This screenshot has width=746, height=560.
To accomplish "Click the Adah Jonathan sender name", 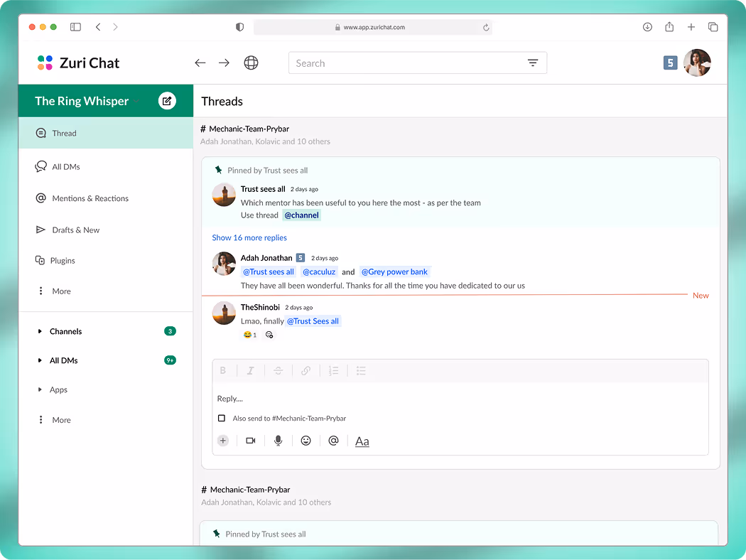I will [266, 258].
